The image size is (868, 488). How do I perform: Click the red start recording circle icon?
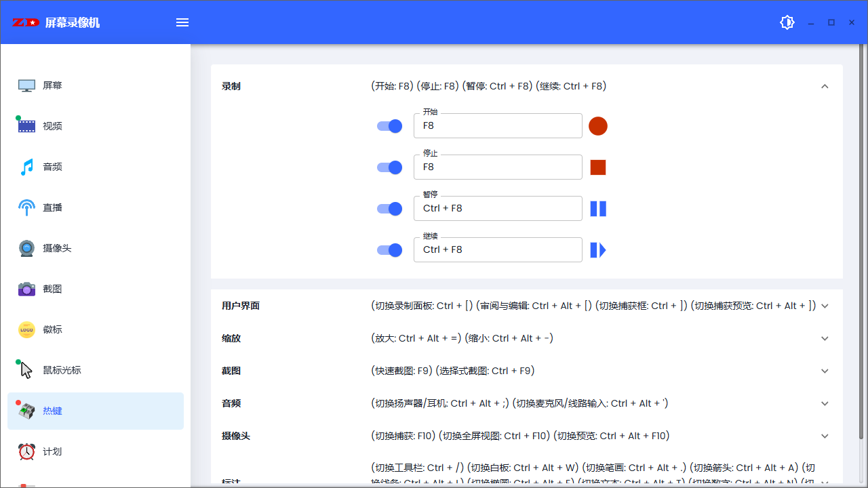pyautogui.click(x=597, y=125)
